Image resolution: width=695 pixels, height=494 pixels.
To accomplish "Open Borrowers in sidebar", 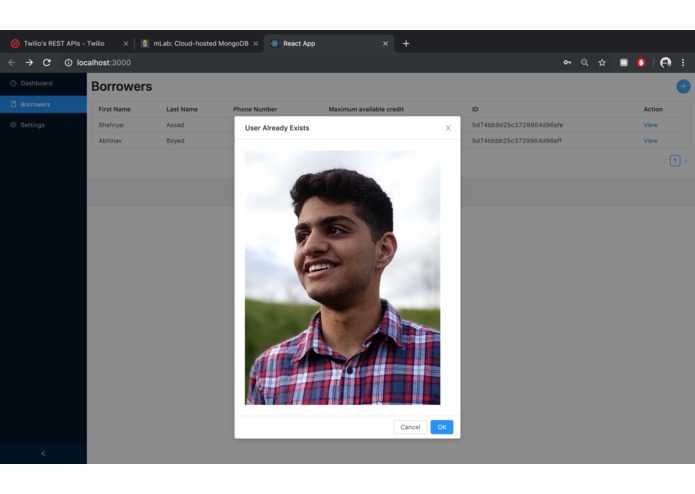I will pos(43,104).
